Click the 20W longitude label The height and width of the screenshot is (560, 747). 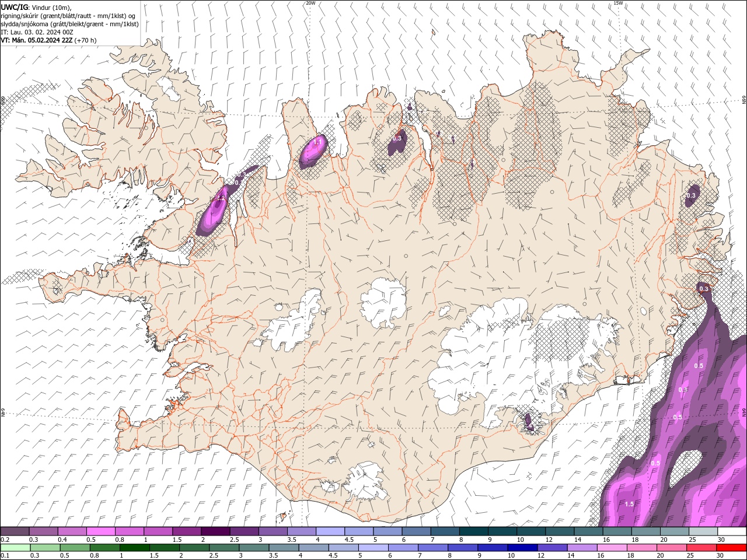pyautogui.click(x=310, y=3)
